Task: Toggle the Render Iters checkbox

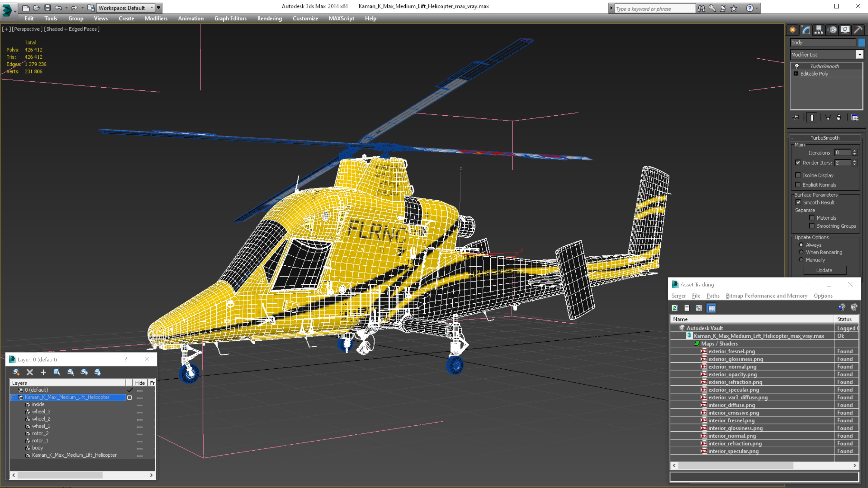Action: [x=798, y=162]
